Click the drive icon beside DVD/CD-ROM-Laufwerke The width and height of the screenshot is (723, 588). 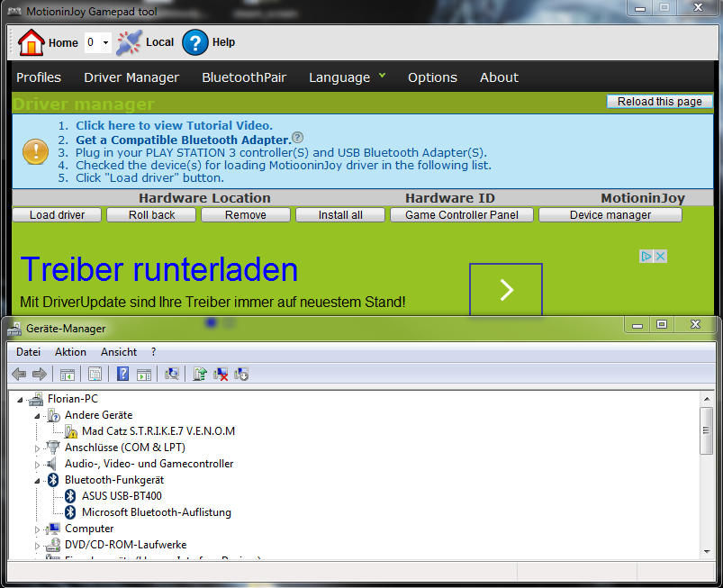point(53,545)
